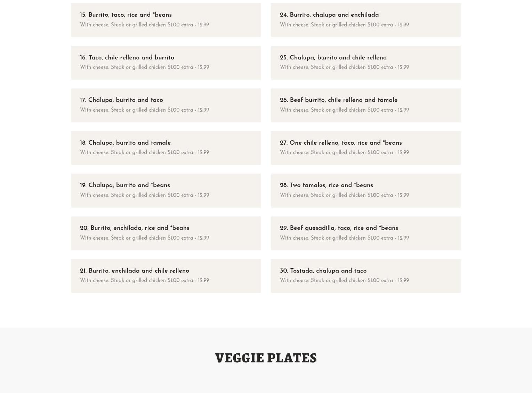532x393 pixels.
Task: Select item 15 Burrito, taco, rice and beans
Action: [166, 20]
